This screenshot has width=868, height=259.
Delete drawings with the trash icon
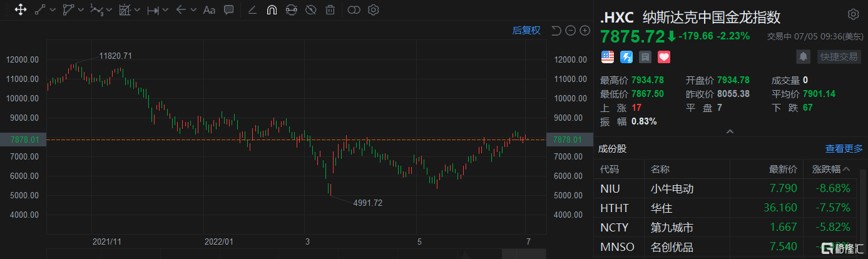click(330, 9)
